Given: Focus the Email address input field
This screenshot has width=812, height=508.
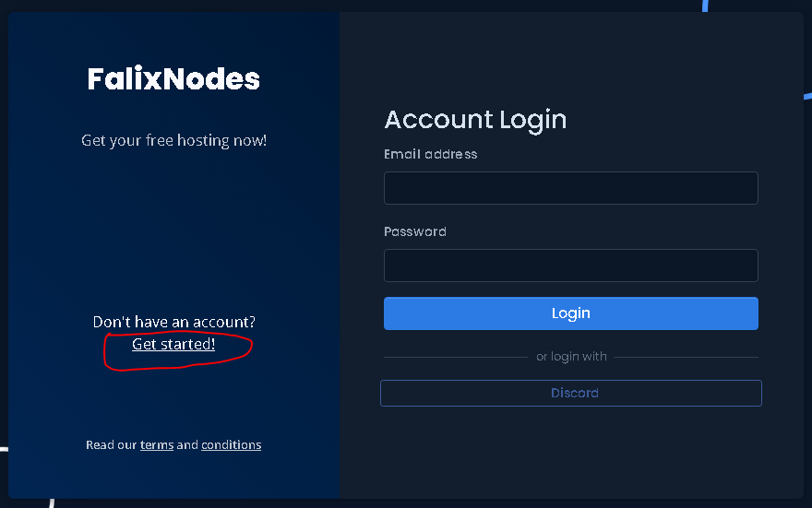Looking at the screenshot, I should point(570,188).
